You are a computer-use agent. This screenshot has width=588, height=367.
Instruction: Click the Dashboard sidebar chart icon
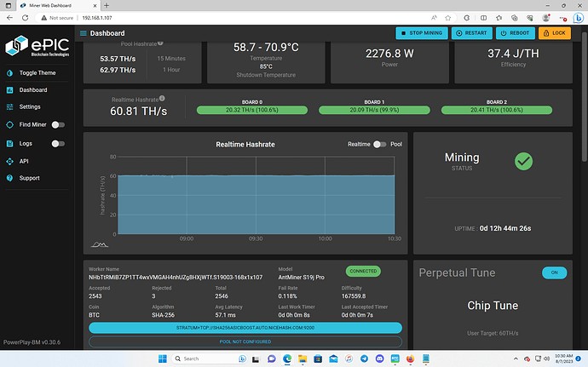[9, 90]
